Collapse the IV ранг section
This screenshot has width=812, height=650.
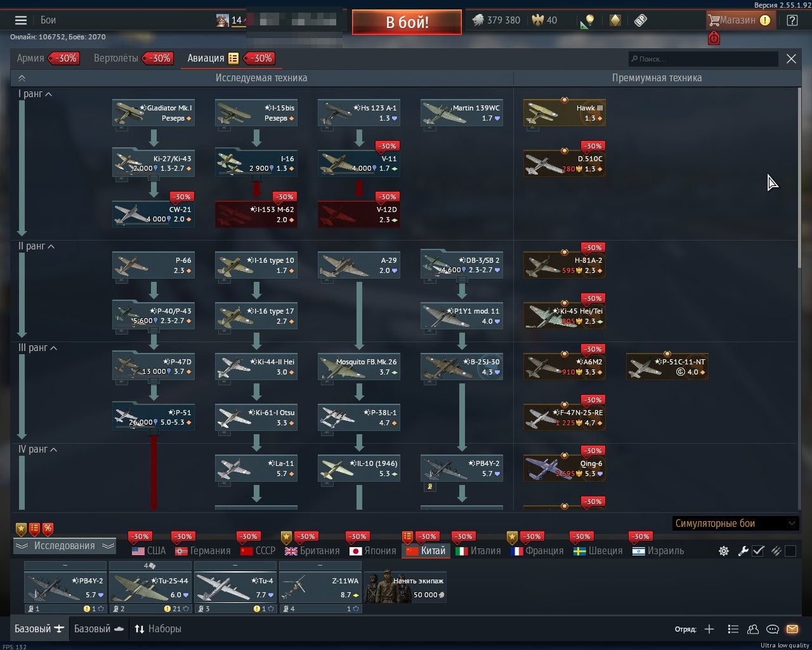(x=37, y=449)
